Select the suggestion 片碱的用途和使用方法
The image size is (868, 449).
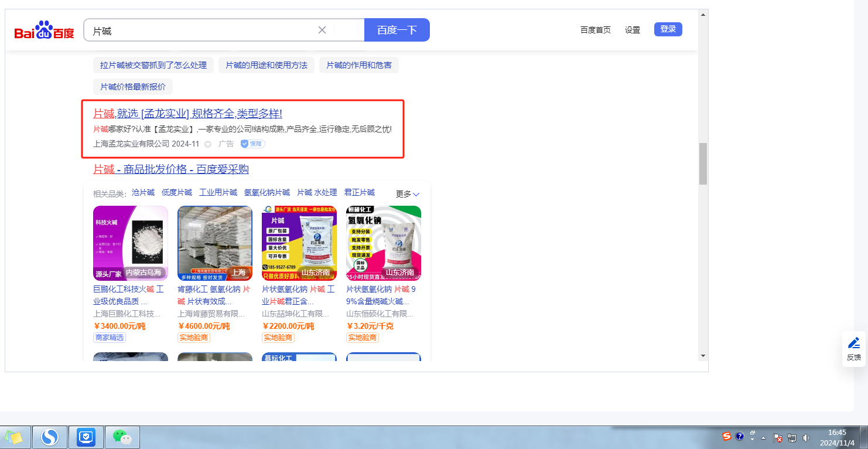(x=266, y=65)
